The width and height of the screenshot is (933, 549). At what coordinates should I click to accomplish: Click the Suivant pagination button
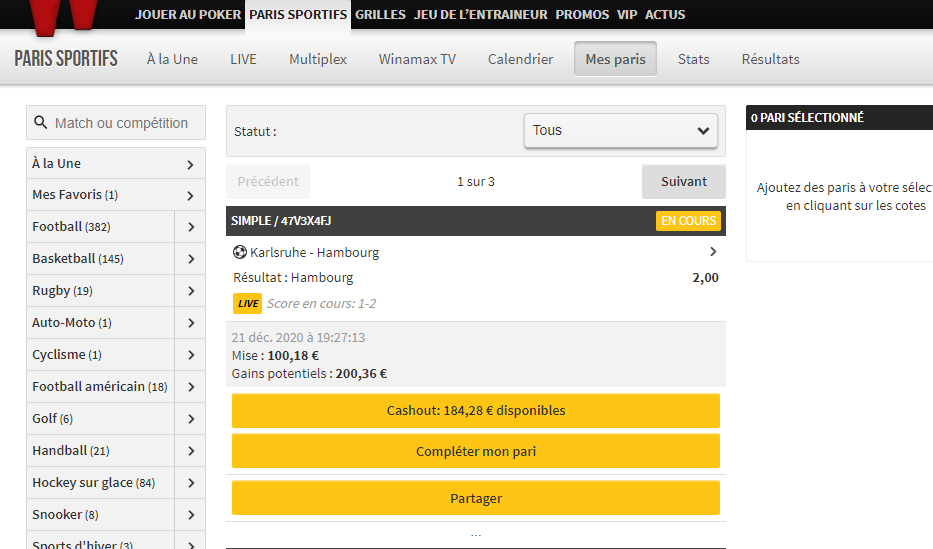(x=684, y=181)
